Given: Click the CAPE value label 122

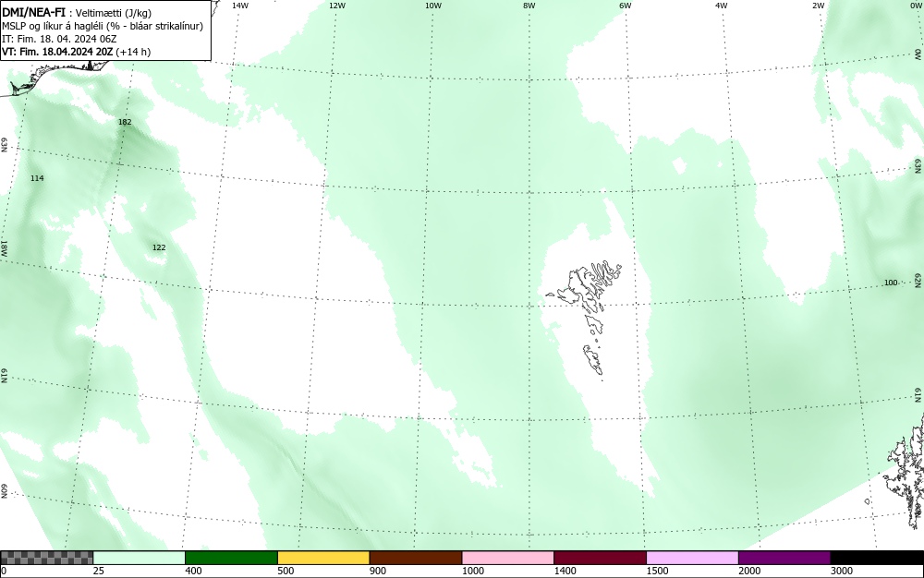Looking at the screenshot, I should (x=159, y=247).
